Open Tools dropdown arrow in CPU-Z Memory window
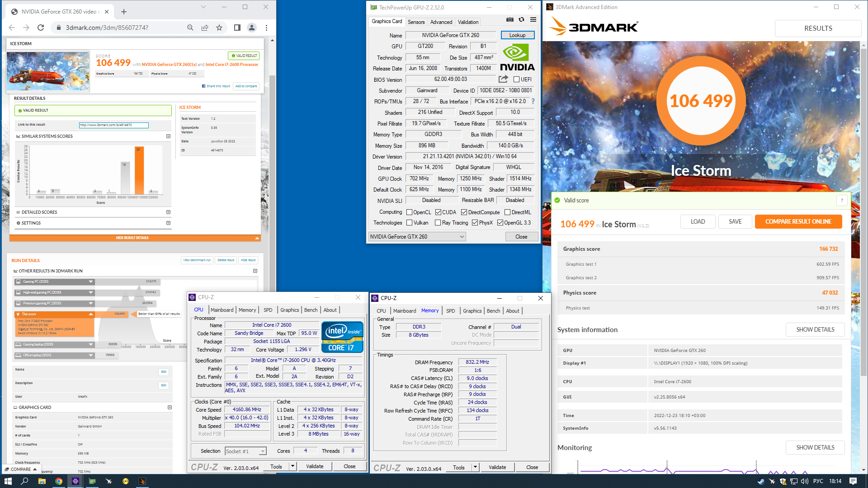The height and width of the screenshot is (488, 868). point(475,467)
